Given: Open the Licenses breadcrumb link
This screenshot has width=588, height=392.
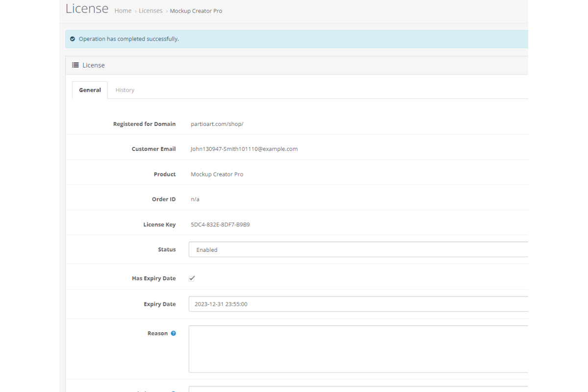Looking at the screenshot, I should tap(150, 11).
